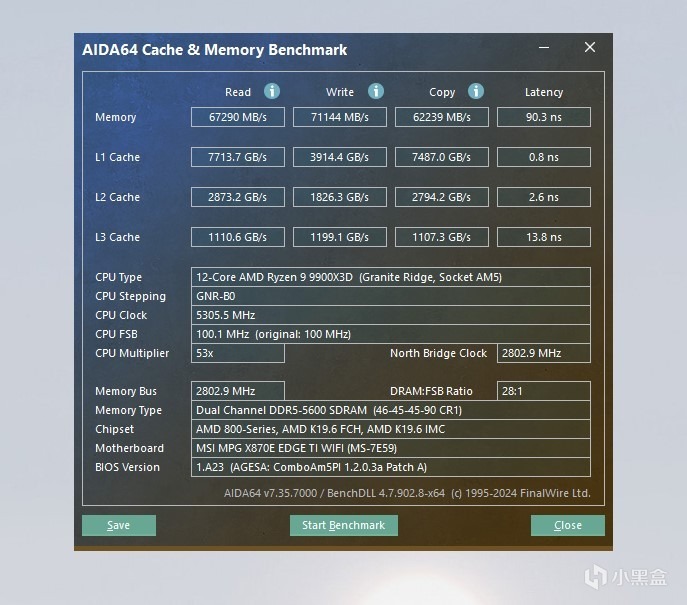Click Memory Bus value 2802.9 MHz
The width and height of the screenshot is (687, 605).
click(x=238, y=391)
